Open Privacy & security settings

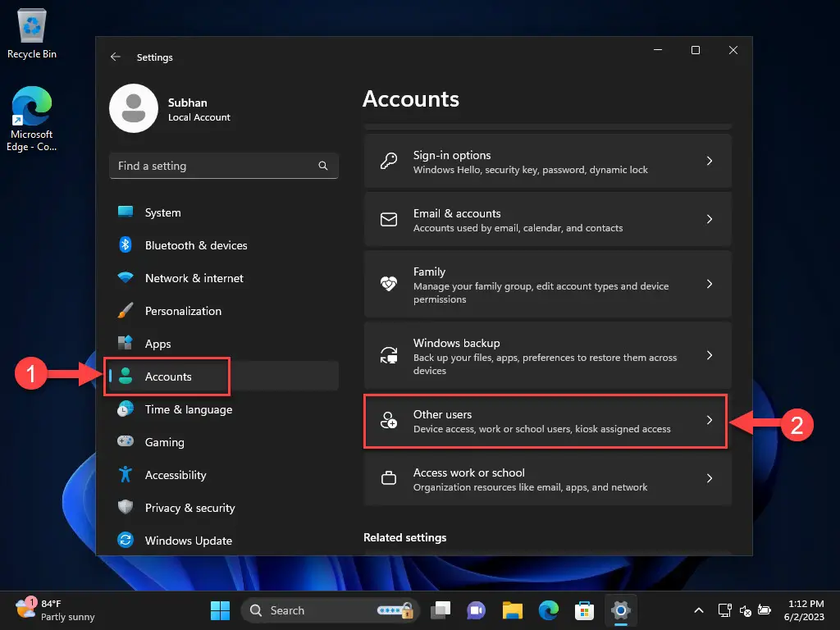click(x=223, y=507)
